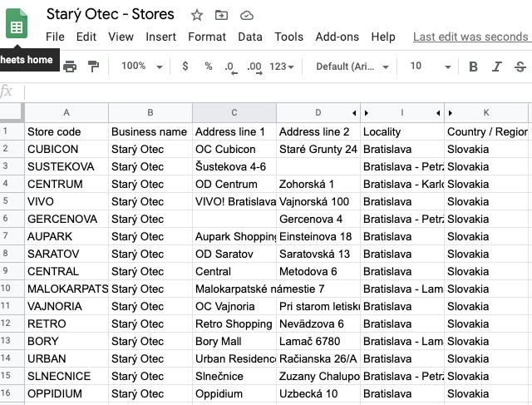Select the Gercenova 4 cell
The width and height of the screenshot is (532, 405).
[318, 219]
